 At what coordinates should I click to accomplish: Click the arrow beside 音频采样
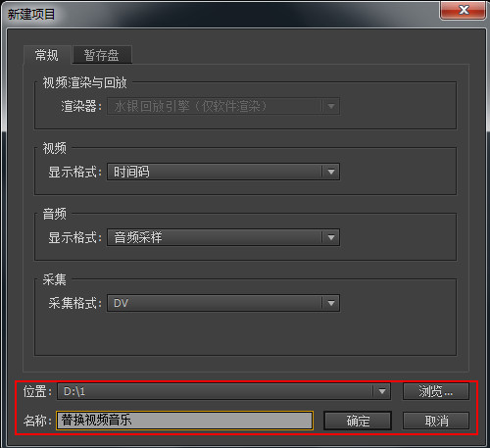[331, 237]
